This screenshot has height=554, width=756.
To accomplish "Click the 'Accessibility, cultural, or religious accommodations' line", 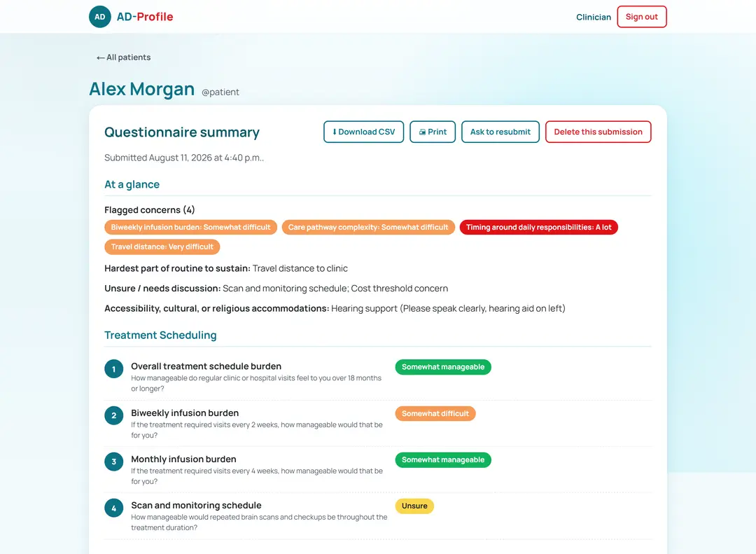I will [x=335, y=308].
